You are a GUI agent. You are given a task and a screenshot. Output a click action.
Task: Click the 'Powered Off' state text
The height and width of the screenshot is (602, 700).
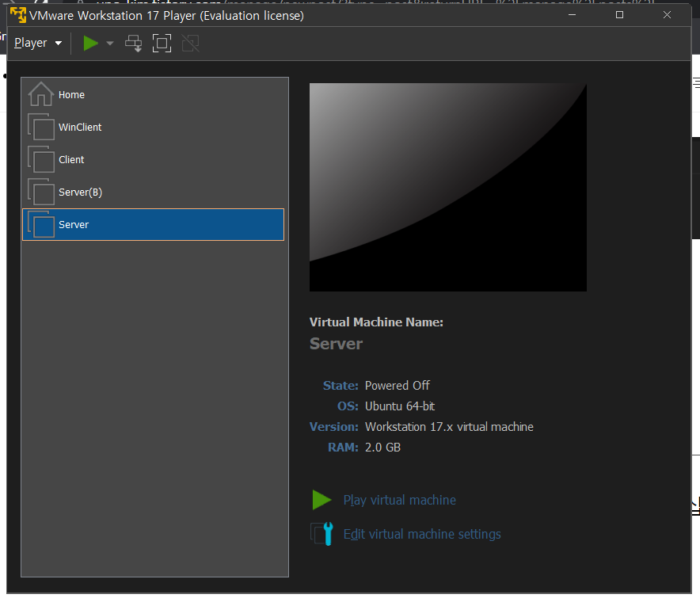tap(397, 386)
